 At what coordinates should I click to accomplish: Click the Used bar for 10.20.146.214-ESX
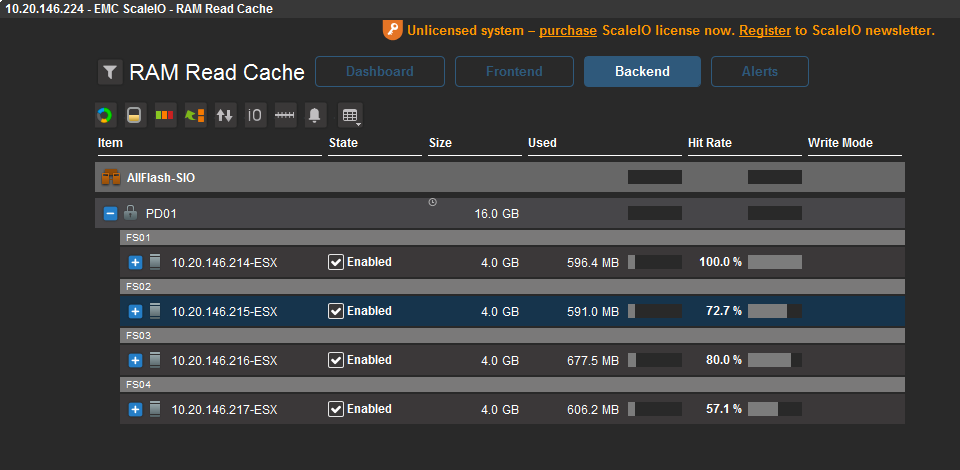(x=655, y=262)
